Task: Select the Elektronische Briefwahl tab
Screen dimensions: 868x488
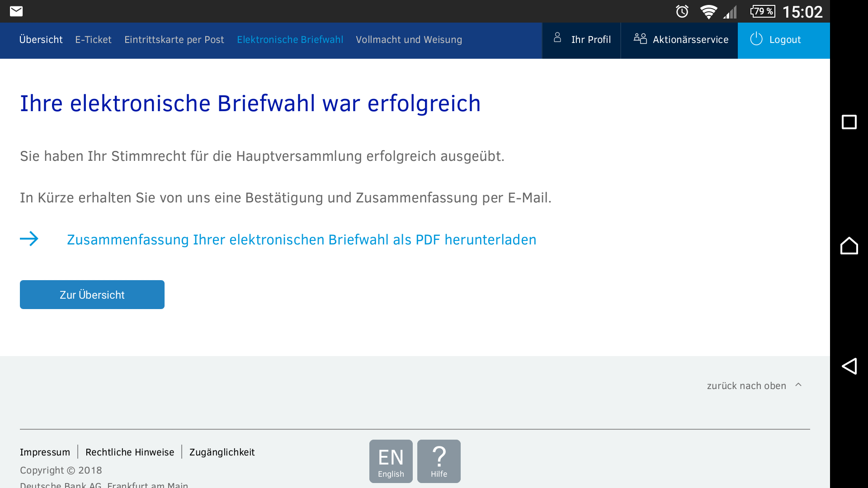Action: tap(290, 40)
